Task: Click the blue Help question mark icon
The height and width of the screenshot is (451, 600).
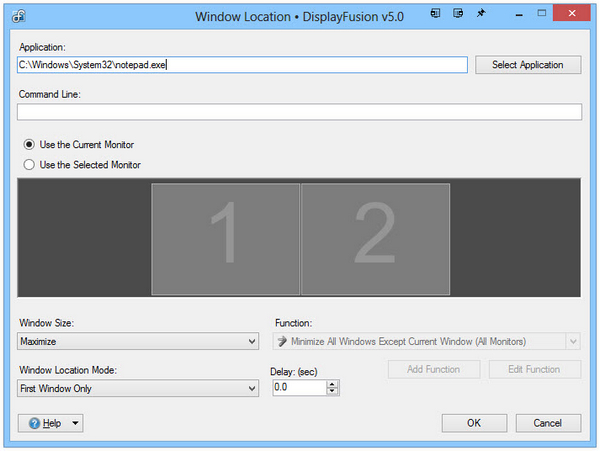Action: [x=34, y=423]
